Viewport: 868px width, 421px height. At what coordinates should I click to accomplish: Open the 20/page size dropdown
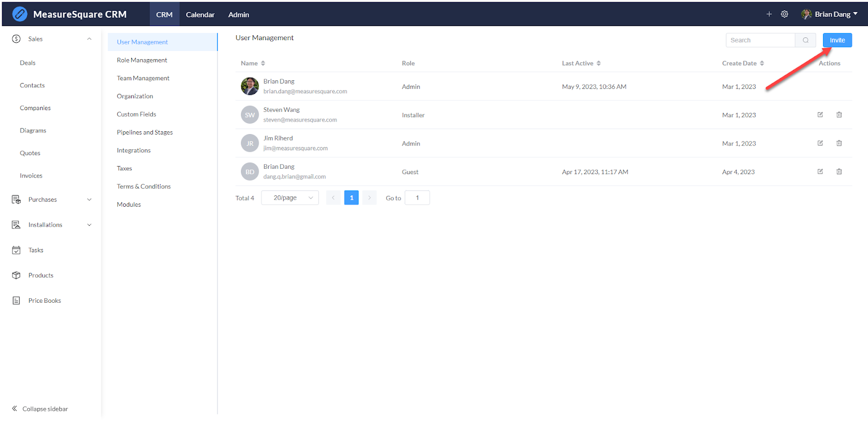tap(290, 197)
